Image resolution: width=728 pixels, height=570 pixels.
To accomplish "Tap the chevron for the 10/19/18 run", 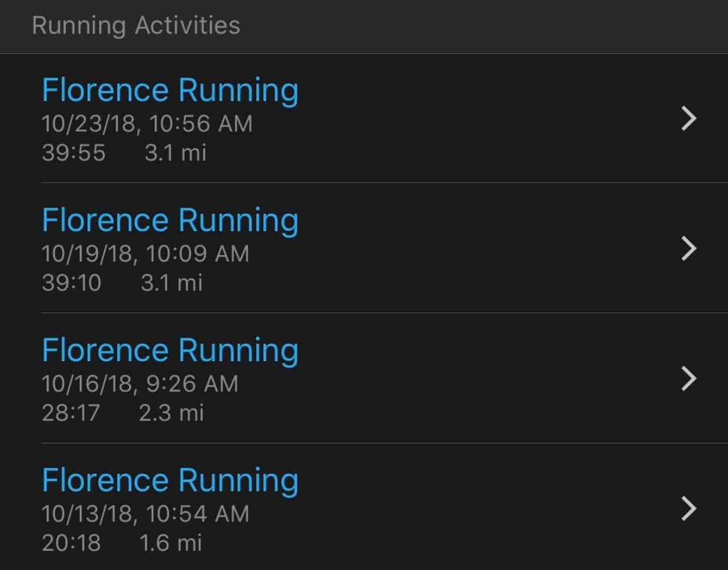I will click(x=689, y=249).
